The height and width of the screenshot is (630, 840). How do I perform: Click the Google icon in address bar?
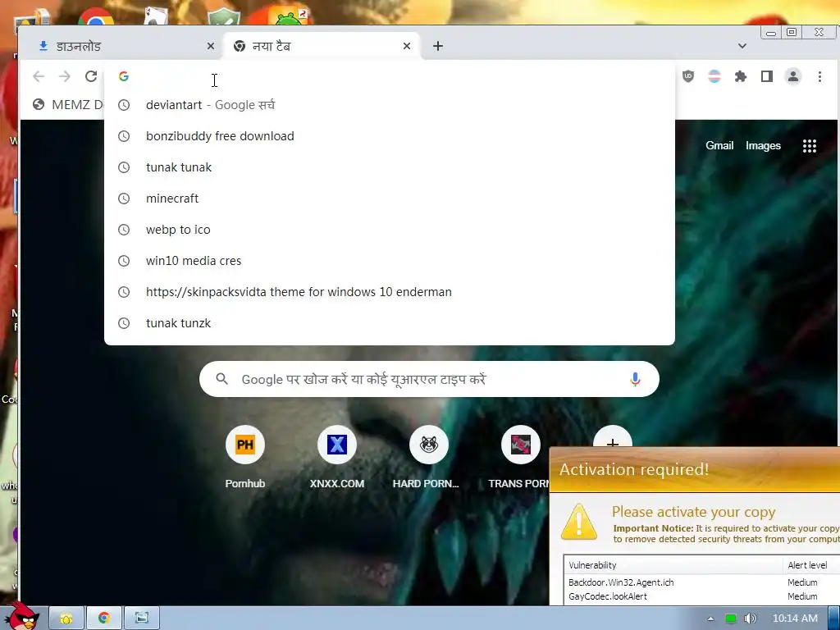pos(124,76)
